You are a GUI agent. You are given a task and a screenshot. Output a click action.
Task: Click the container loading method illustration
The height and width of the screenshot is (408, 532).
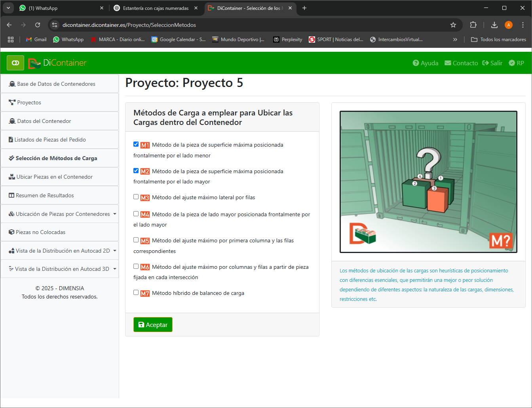(x=428, y=182)
